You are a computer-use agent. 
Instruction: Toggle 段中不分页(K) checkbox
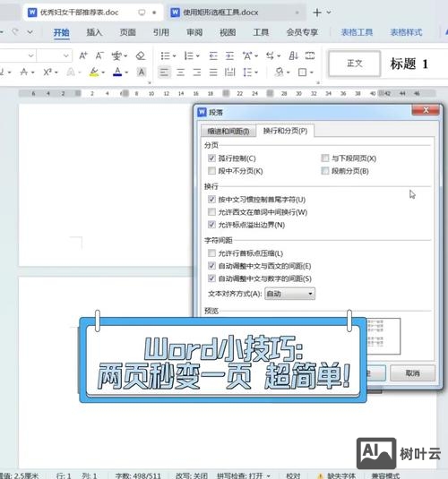coord(211,170)
